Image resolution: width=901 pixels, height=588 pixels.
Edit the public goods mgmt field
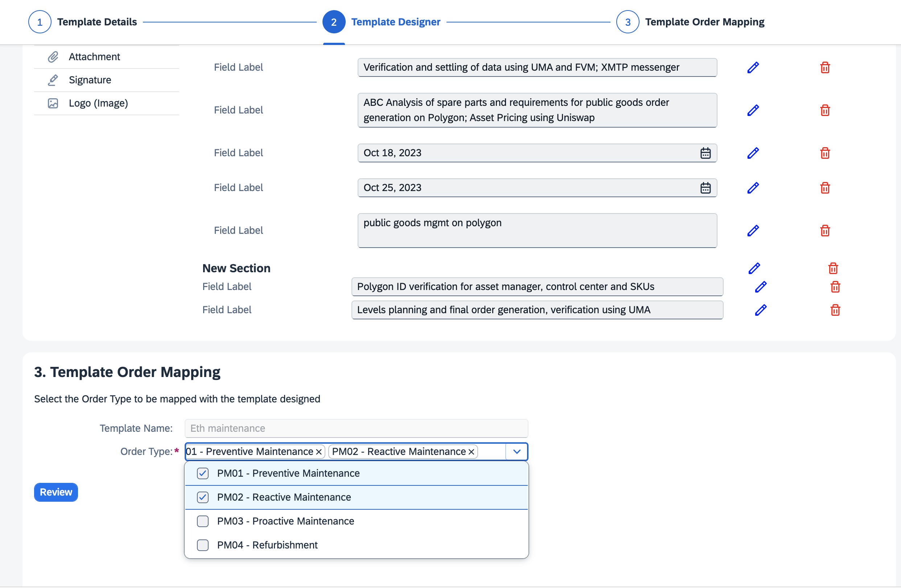pyautogui.click(x=753, y=231)
